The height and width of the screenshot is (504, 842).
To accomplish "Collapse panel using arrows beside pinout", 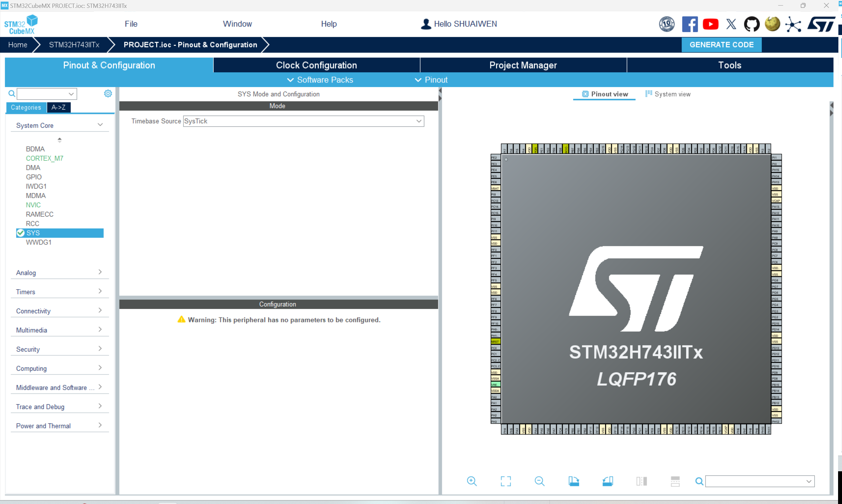I will pyautogui.click(x=440, y=95).
